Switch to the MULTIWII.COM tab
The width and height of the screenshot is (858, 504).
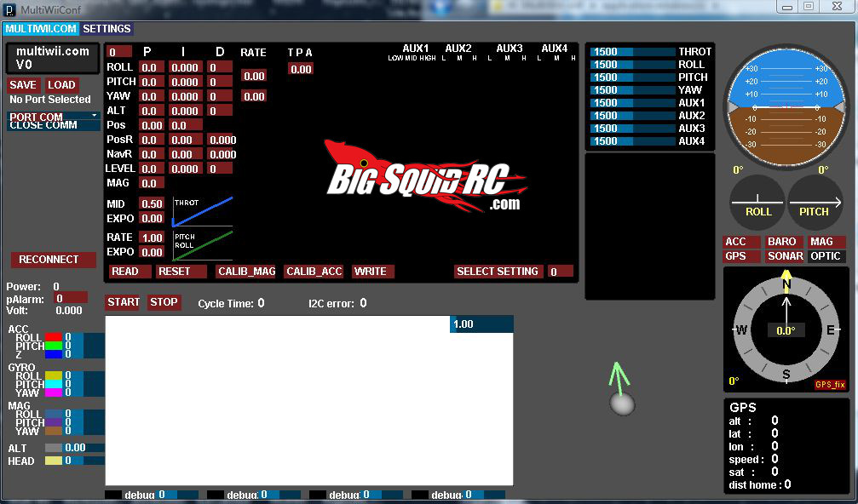(41, 28)
